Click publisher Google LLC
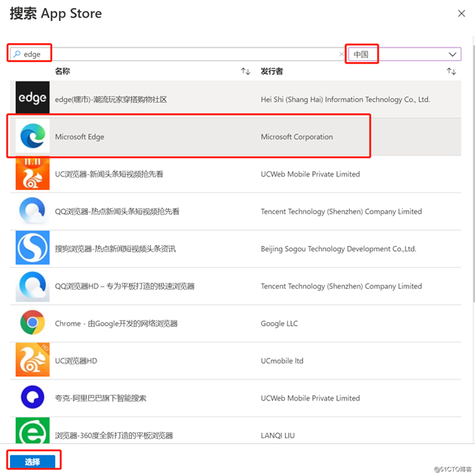Image resolution: width=475 pixels, height=476 pixels. [279, 324]
